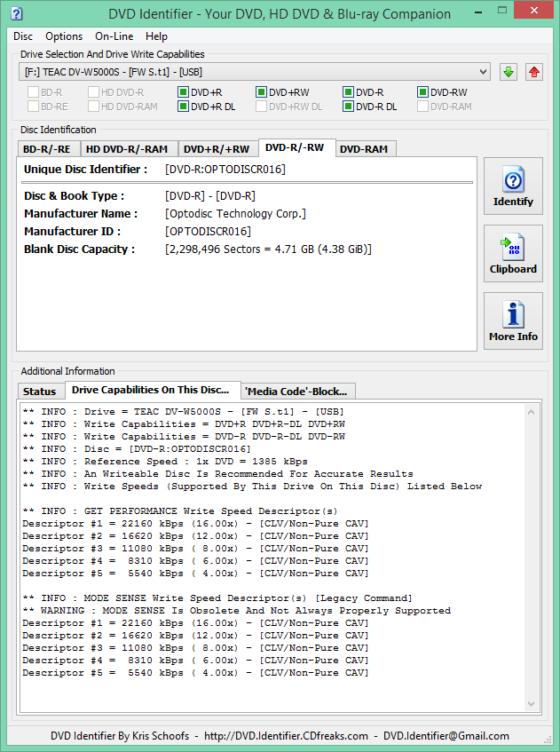Click the window resize grip corner
This screenshot has width=560, height=752.
pyautogui.click(x=548, y=739)
